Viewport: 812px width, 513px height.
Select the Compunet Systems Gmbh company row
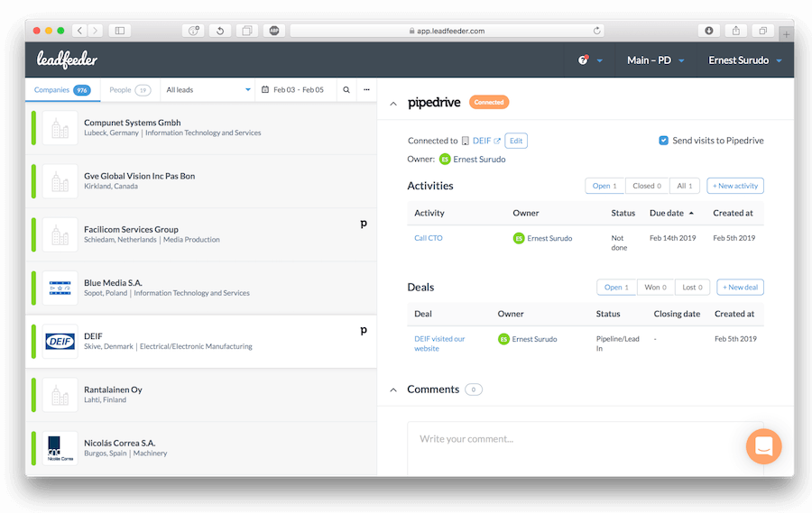point(201,128)
